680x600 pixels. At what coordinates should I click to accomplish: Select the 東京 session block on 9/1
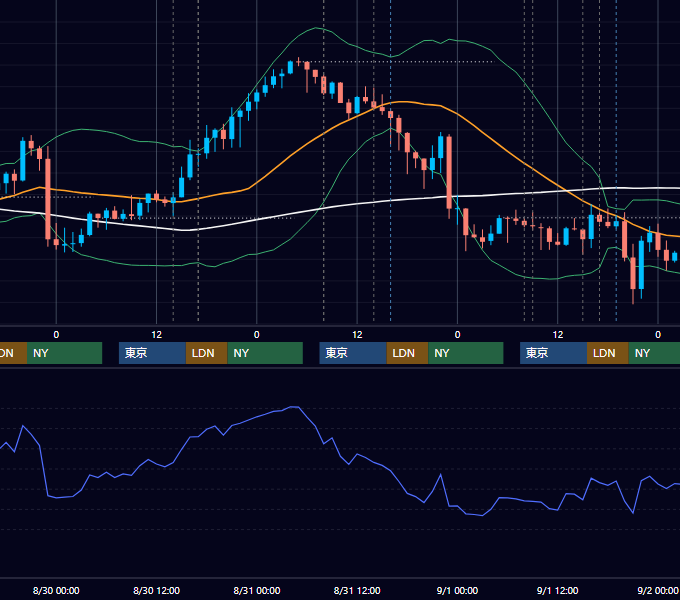point(553,353)
